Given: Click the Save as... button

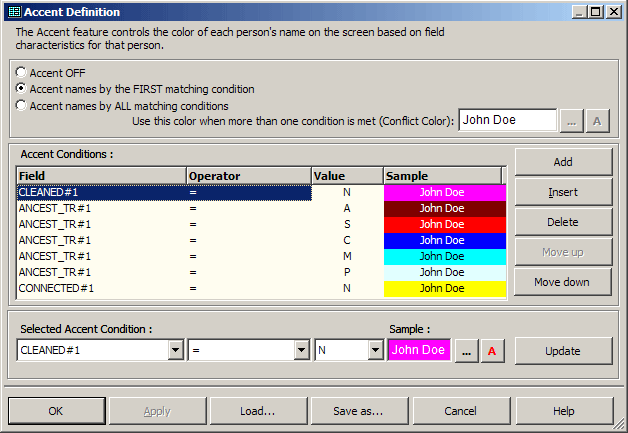Looking at the screenshot, I should (358, 411).
